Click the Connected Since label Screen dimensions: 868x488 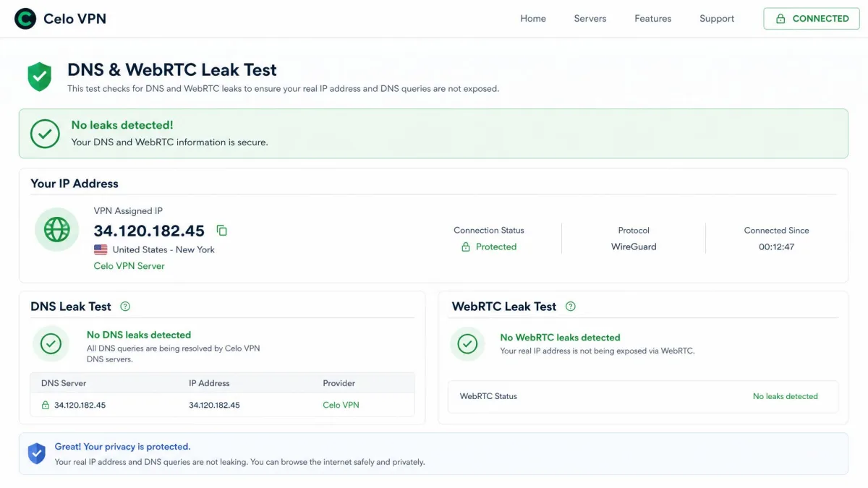[777, 230]
